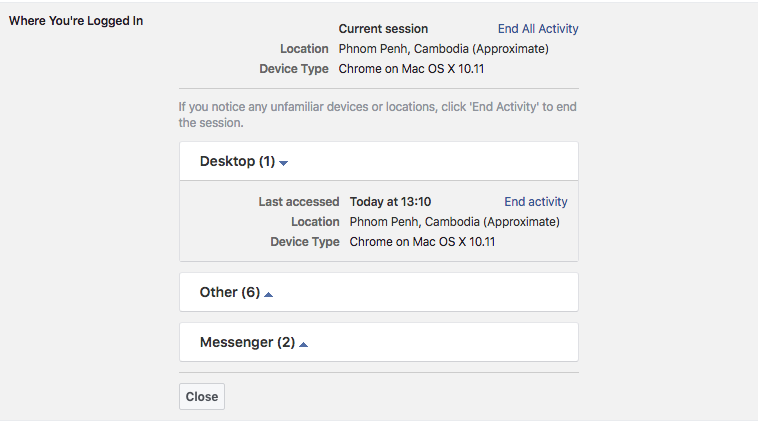Click the Messenger (2) section title
The width and height of the screenshot is (760, 429).
tap(247, 342)
